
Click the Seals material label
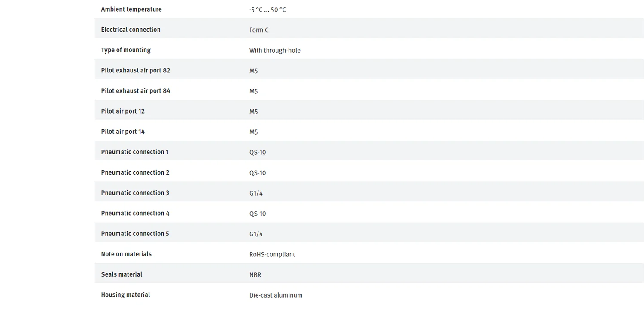tap(122, 274)
